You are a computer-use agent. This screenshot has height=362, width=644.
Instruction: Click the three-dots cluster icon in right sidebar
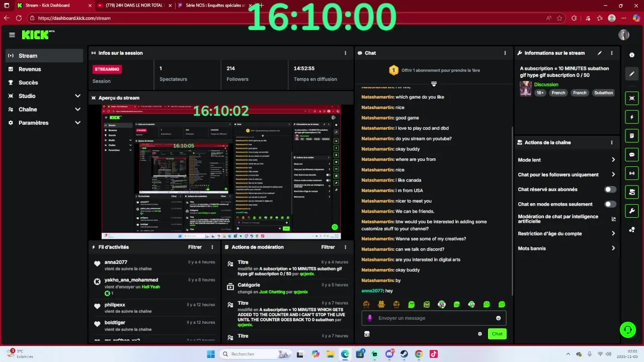coord(632,230)
